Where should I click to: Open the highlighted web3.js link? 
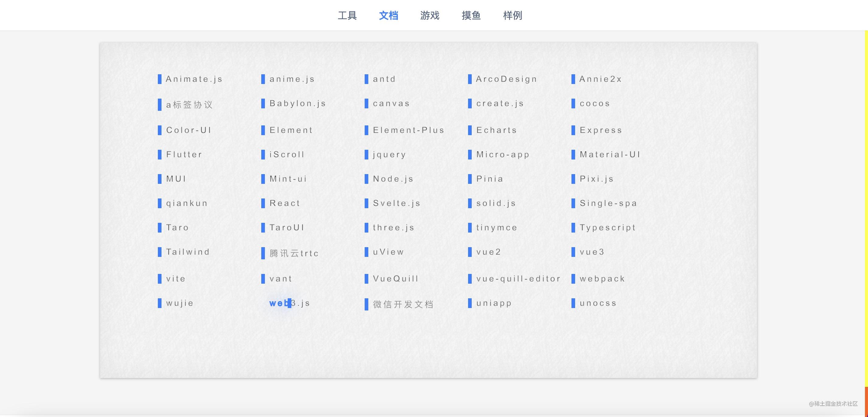tap(290, 303)
